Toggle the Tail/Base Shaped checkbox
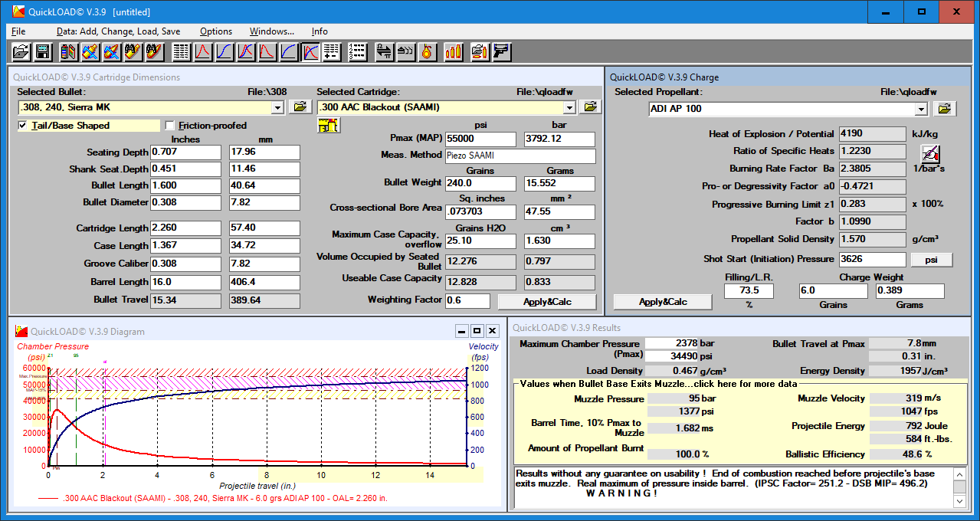 coord(23,126)
